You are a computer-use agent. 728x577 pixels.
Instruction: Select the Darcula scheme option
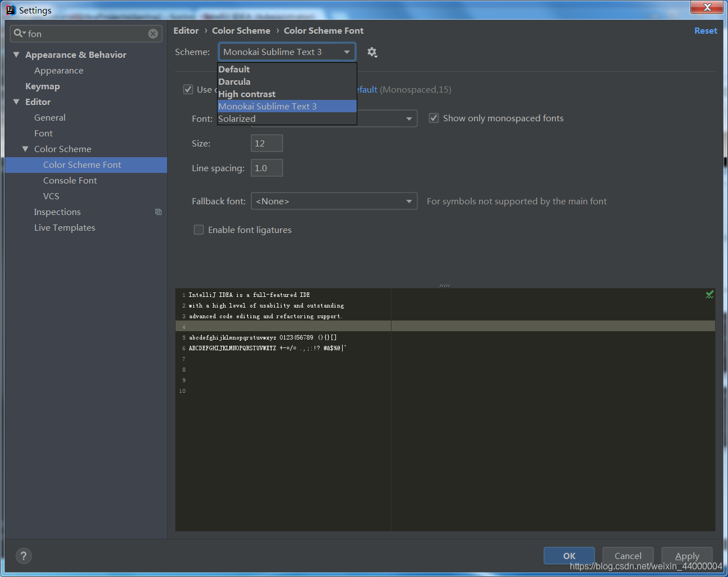(x=287, y=81)
